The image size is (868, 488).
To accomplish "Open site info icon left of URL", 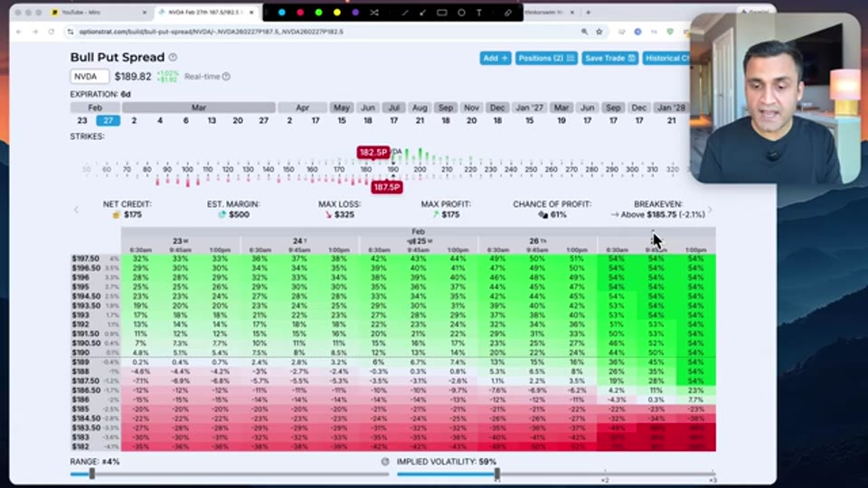I will (71, 32).
